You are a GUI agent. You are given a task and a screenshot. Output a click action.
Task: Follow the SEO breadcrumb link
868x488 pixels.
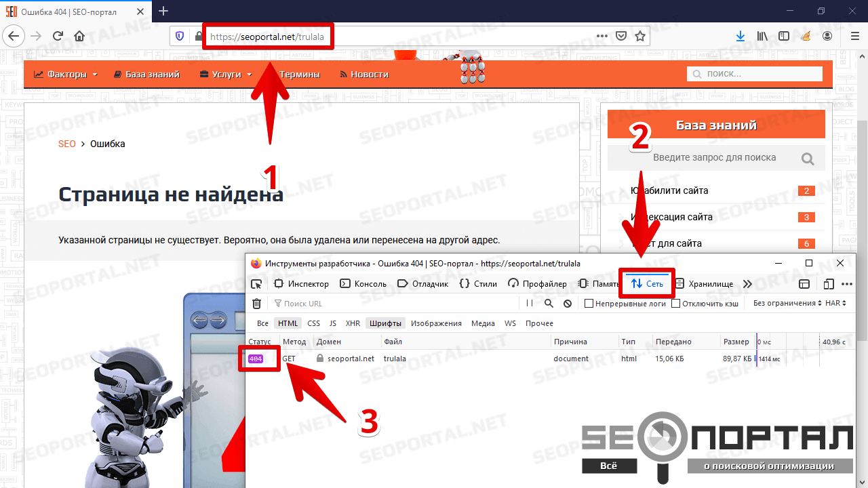point(67,144)
